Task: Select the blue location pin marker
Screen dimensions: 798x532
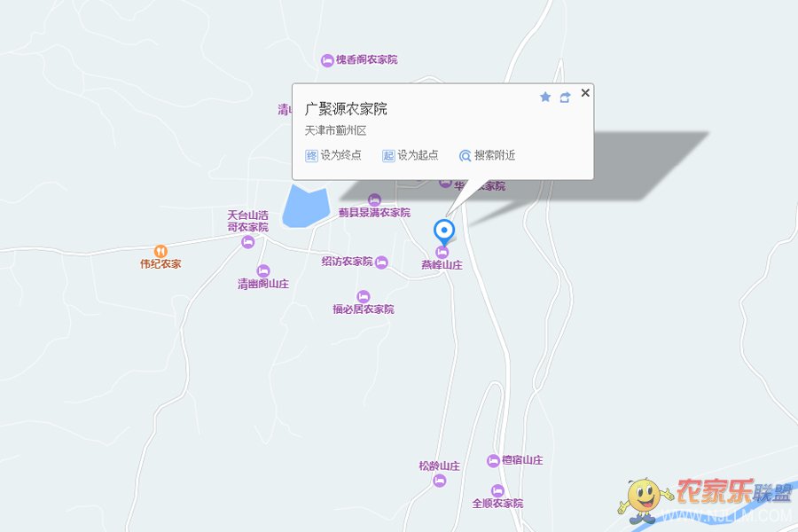Action: point(444,232)
